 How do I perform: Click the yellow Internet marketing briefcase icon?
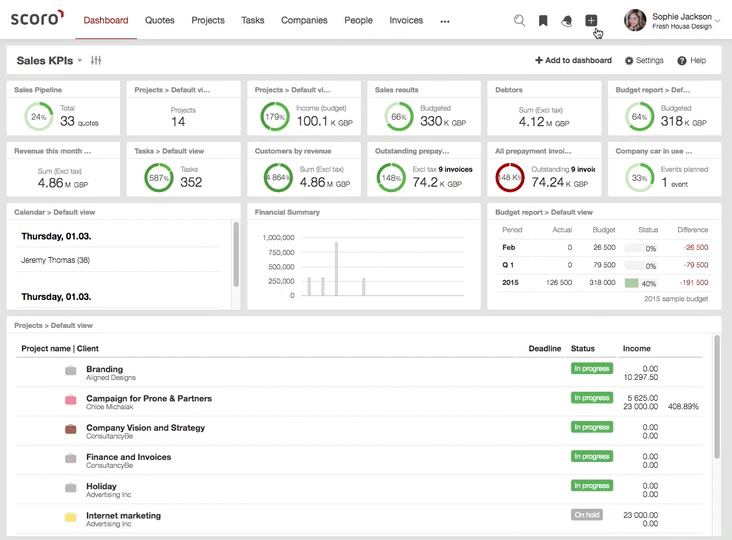coord(70,517)
